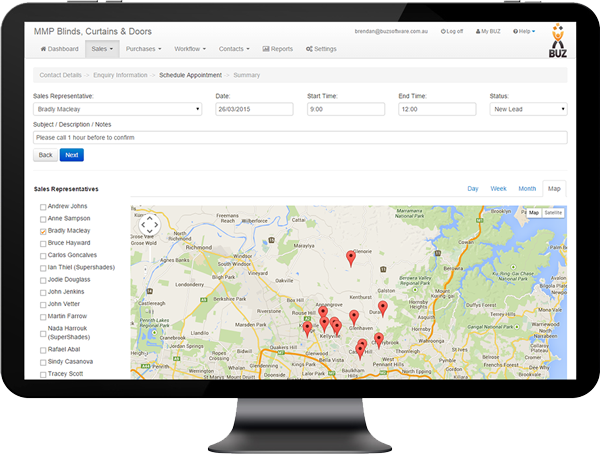Click the red pin near Annangrove
Image resolution: width=600 pixels, height=454 pixels.
tap(323, 311)
